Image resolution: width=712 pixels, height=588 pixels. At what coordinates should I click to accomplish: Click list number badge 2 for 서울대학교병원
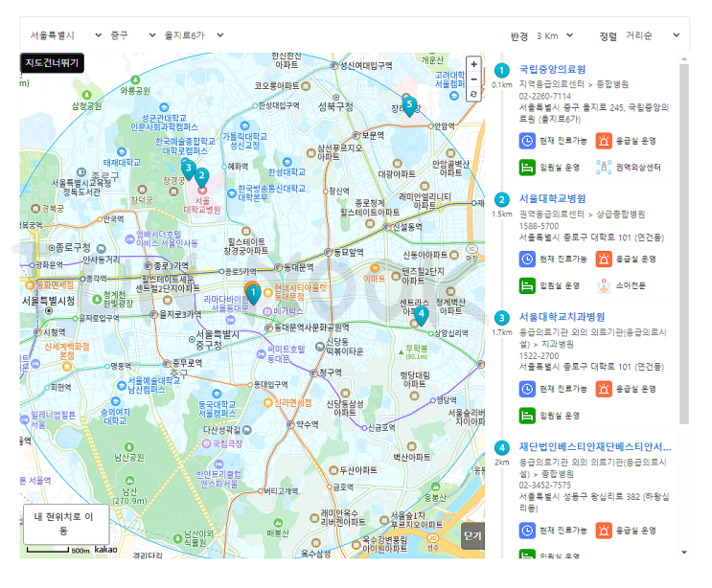click(x=501, y=199)
